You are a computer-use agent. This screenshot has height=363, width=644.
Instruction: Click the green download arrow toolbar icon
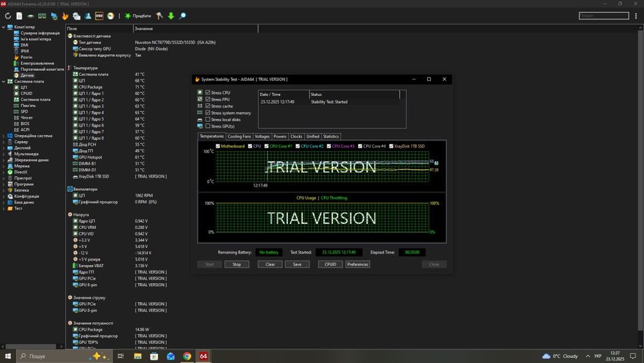click(171, 15)
